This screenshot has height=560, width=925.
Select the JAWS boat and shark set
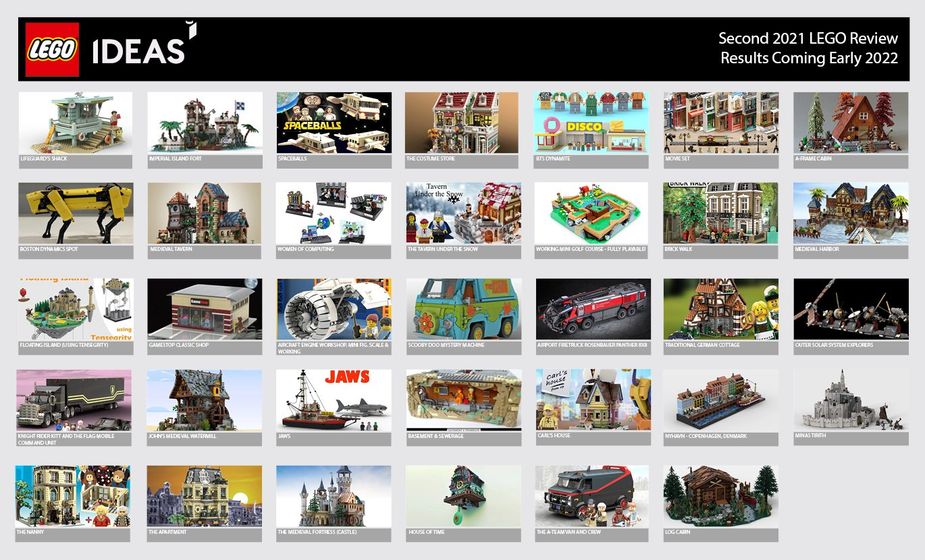333,400
